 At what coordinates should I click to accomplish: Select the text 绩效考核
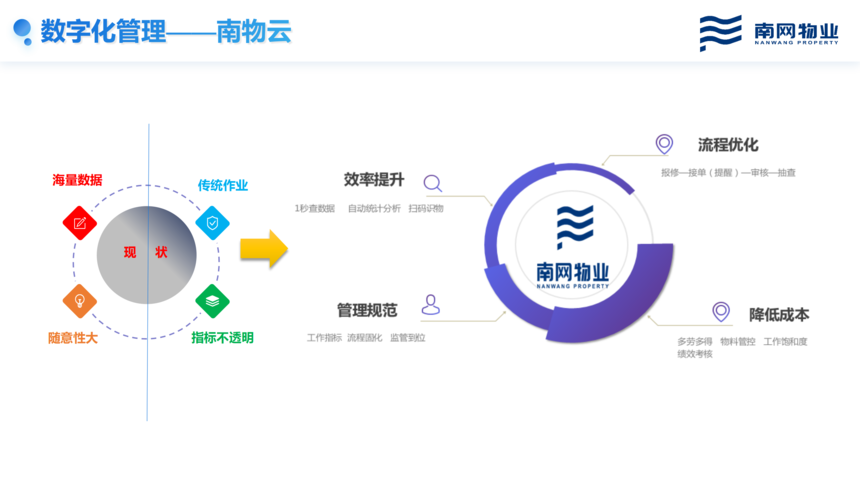(695, 354)
